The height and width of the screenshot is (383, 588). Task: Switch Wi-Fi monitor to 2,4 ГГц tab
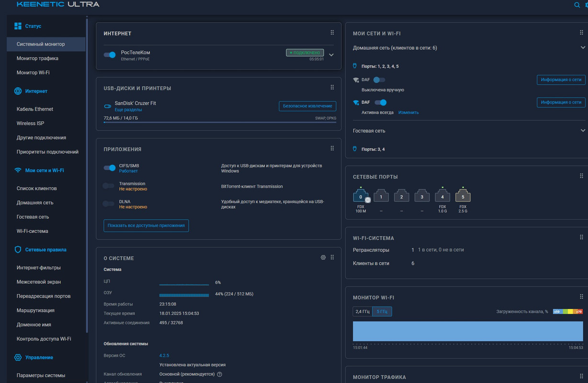[x=362, y=312]
